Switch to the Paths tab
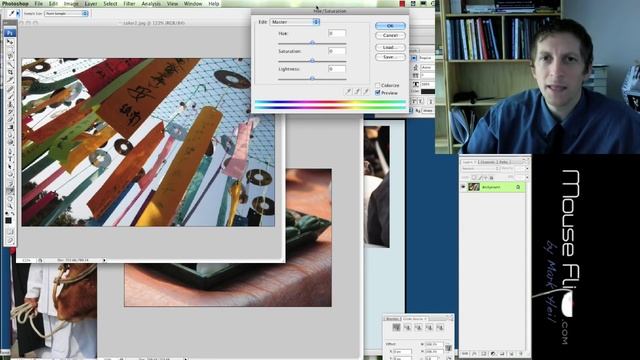 pos(503,162)
